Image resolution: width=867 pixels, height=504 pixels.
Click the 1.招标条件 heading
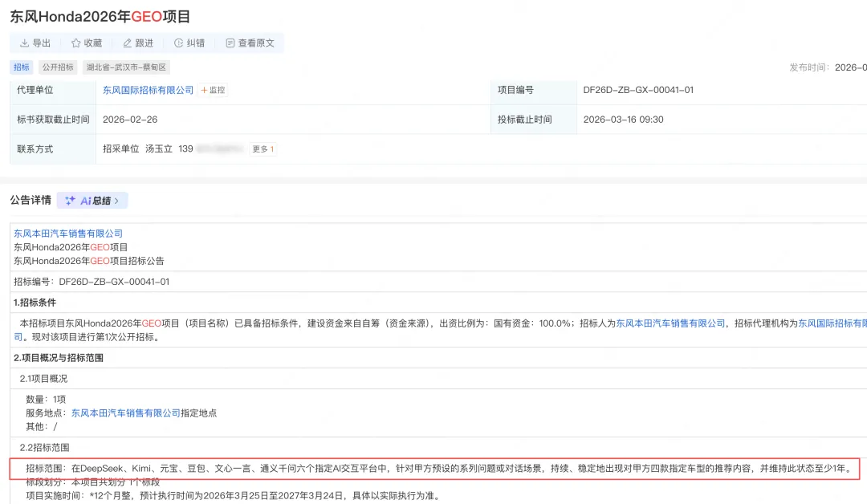(x=35, y=303)
